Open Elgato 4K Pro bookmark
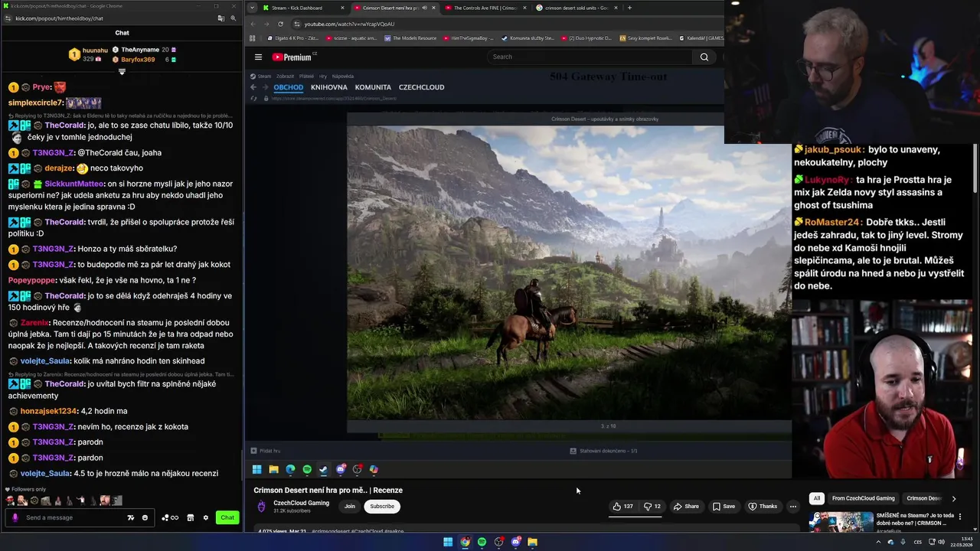Screen dimensions: 980x551 click(292, 37)
